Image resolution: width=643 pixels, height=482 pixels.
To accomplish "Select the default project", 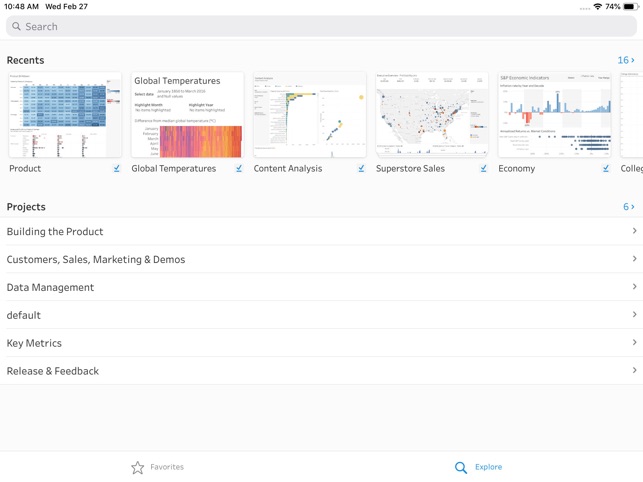I will coord(322,315).
